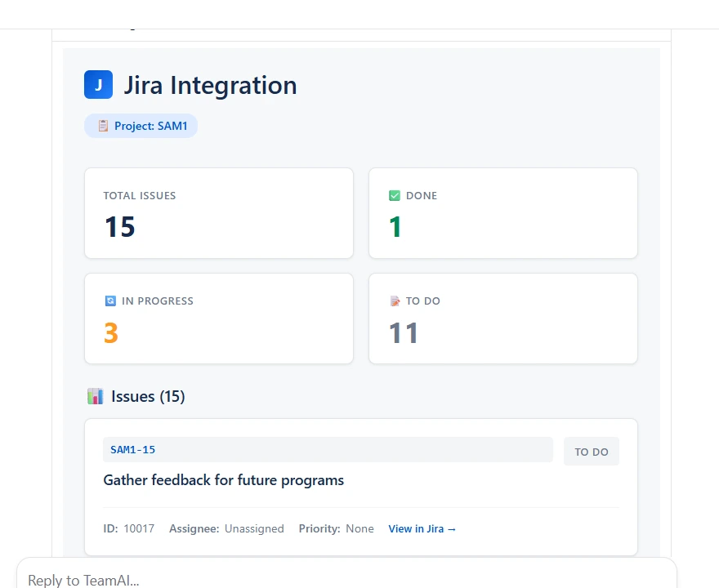This screenshot has width=719, height=588.
Task: Open the Project: SAM1 badge
Action: coord(141,126)
